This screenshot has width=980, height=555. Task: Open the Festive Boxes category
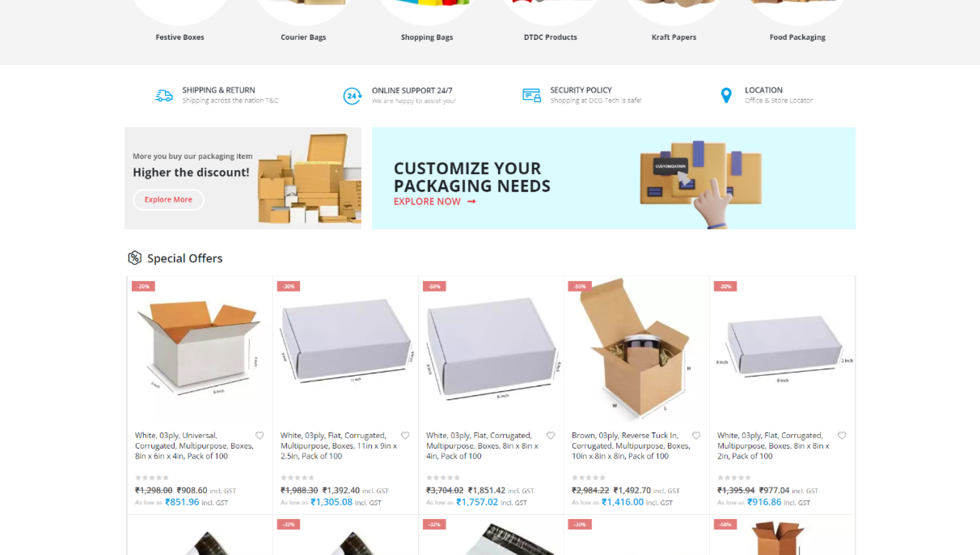coord(180,37)
